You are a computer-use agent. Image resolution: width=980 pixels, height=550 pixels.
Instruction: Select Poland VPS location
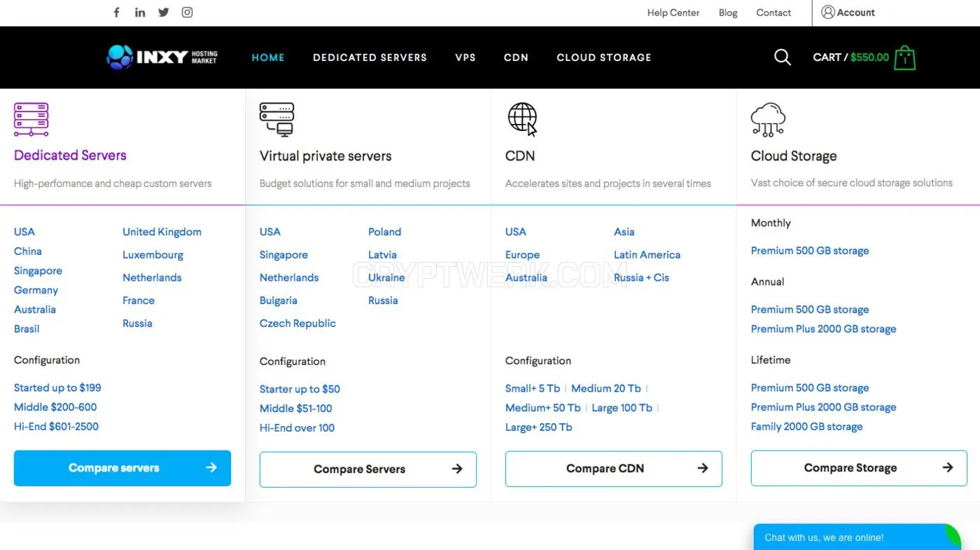coord(384,232)
